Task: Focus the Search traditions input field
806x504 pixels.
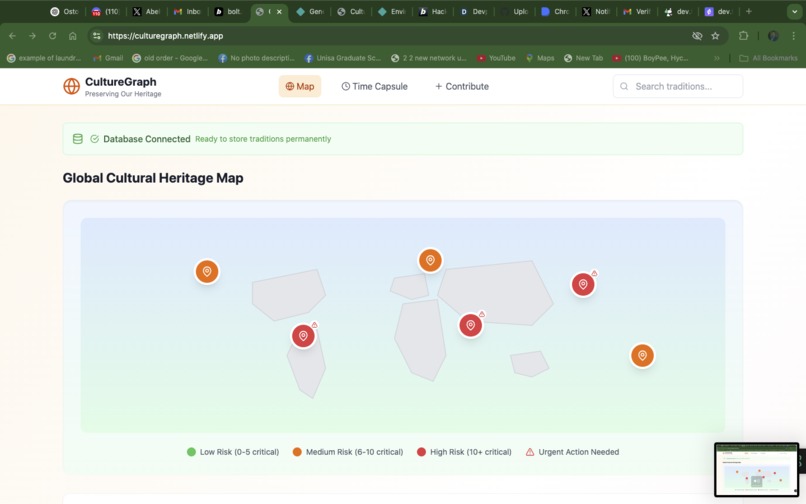Action: coord(677,86)
